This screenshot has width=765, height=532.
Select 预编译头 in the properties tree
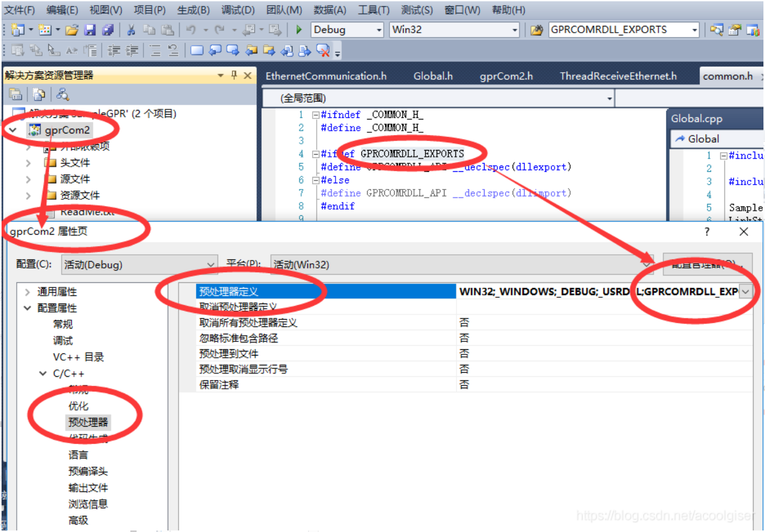[87, 471]
